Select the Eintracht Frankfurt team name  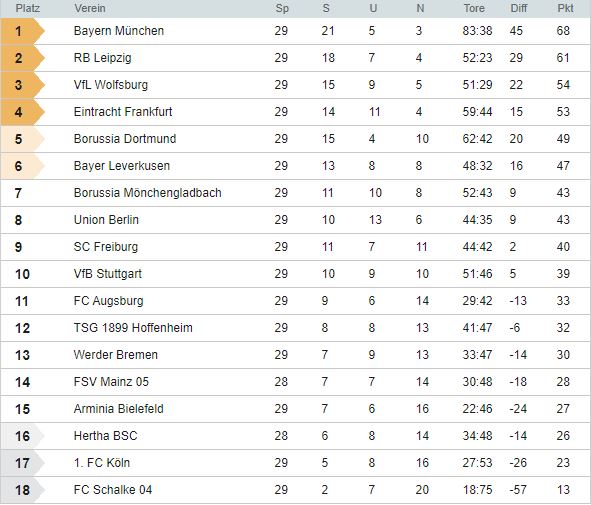point(123,112)
